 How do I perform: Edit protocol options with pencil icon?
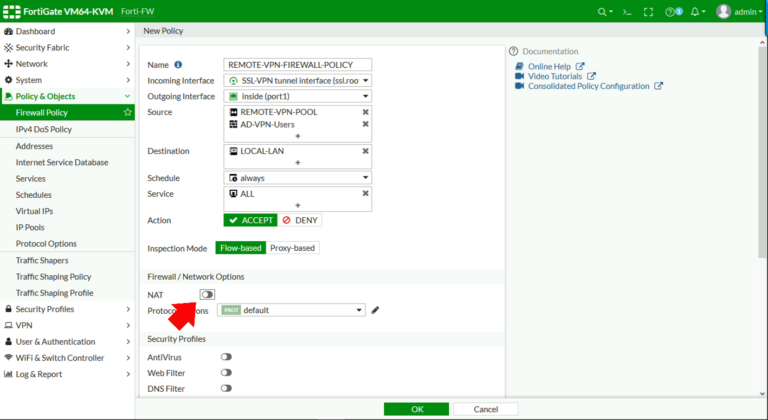(x=375, y=310)
